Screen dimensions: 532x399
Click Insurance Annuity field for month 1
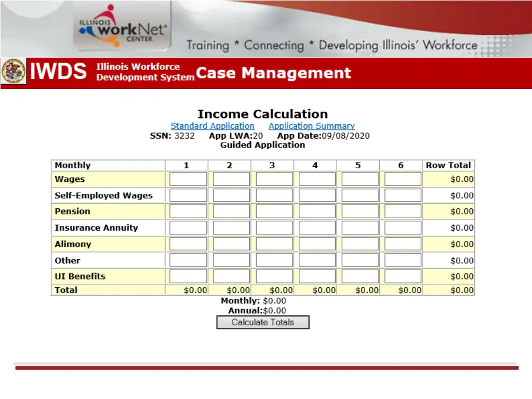pyautogui.click(x=188, y=228)
